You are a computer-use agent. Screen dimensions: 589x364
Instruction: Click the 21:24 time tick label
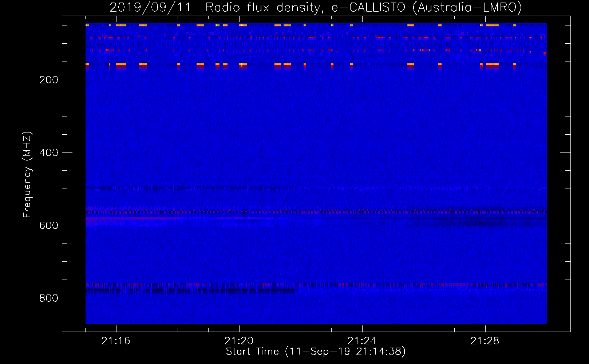pyautogui.click(x=362, y=341)
